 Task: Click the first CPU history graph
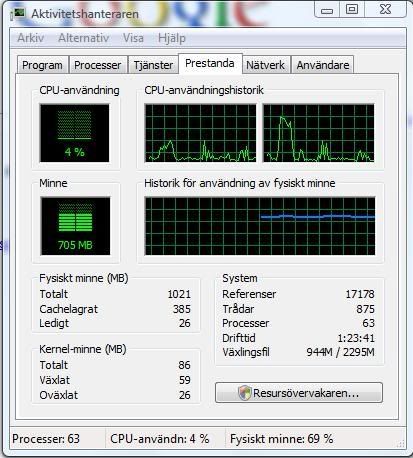coord(200,133)
